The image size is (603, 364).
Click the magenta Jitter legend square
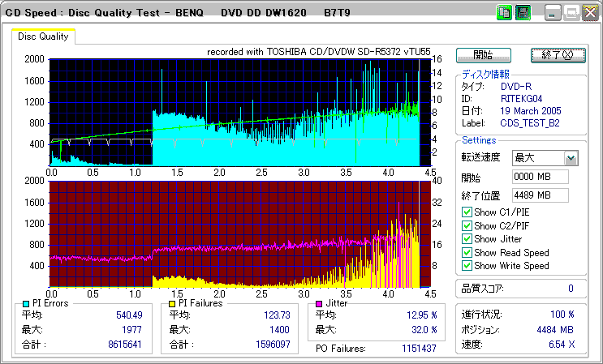coord(319,304)
